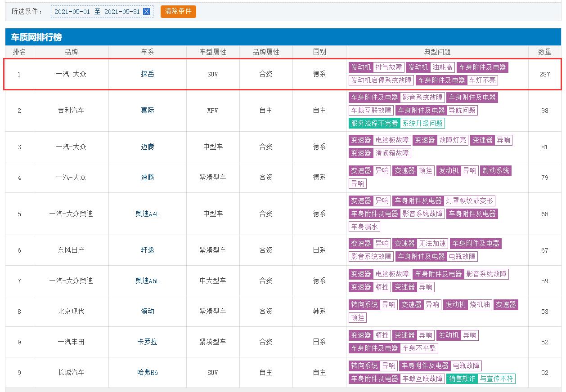Remove the date range filter X icon
This screenshot has width=566, height=392.
click(x=146, y=12)
